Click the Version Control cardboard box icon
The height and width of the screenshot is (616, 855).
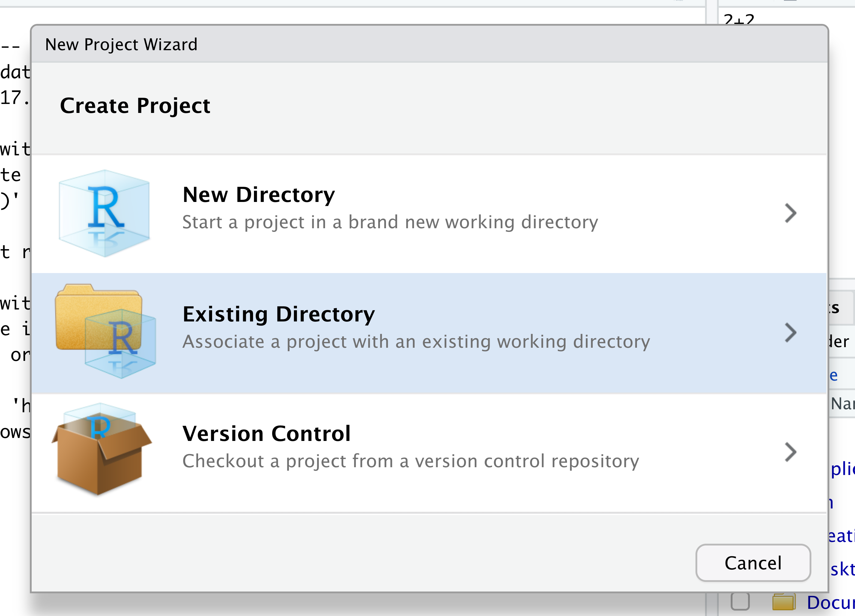(101, 449)
